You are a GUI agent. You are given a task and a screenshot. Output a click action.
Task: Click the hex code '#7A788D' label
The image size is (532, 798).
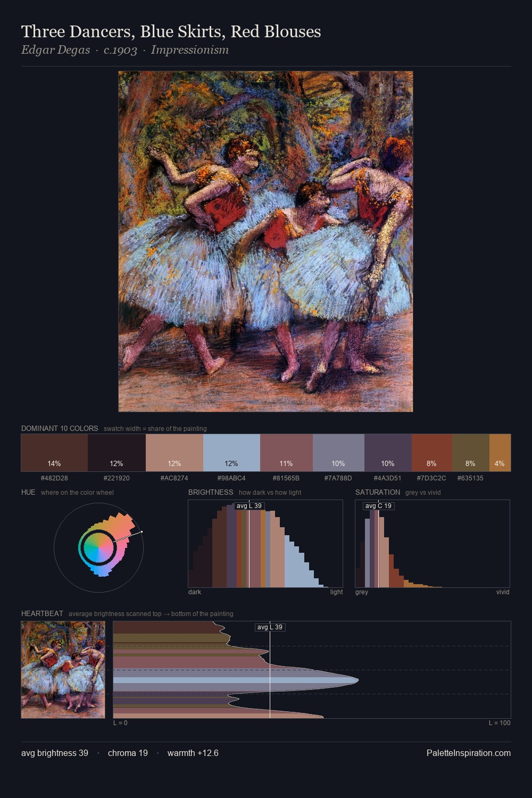(x=338, y=478)
